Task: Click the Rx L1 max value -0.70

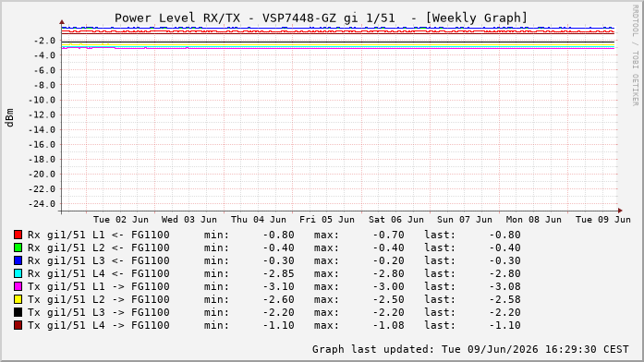Action: coord(389,235)
